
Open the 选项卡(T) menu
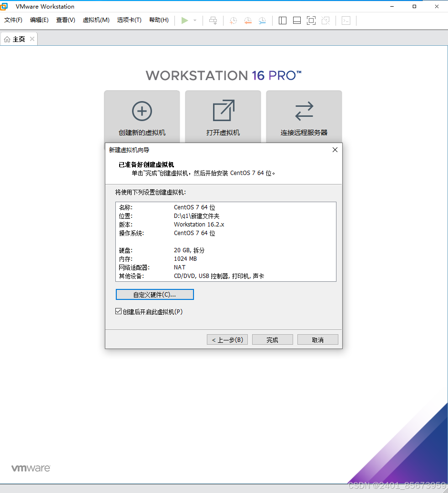point(129,20)
